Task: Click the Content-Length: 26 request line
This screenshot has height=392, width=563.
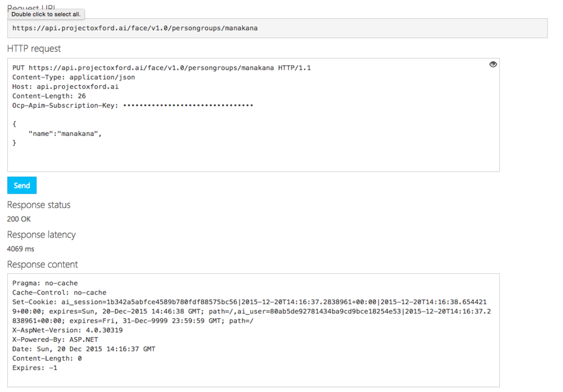Action: tap(49, 96)
